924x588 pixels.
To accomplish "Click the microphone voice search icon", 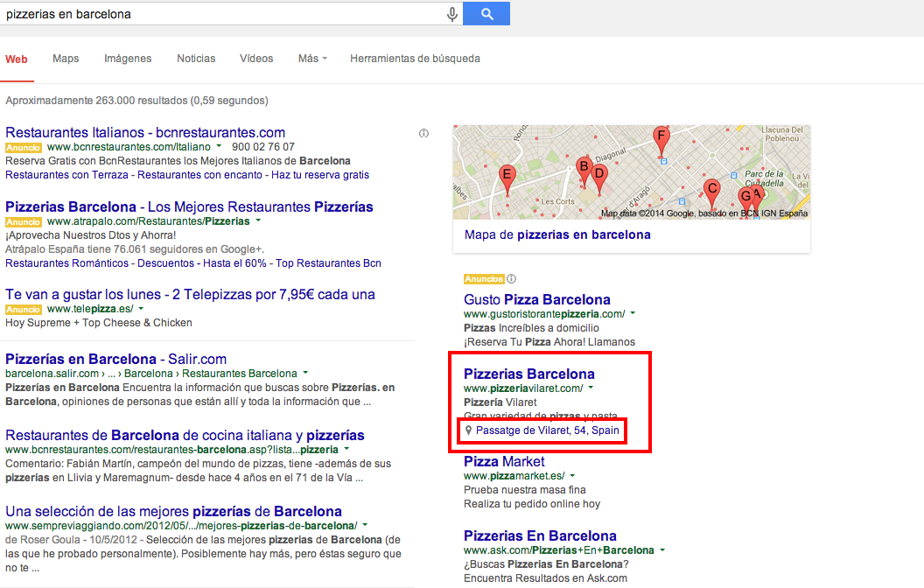I will click(x=452, y=13).
